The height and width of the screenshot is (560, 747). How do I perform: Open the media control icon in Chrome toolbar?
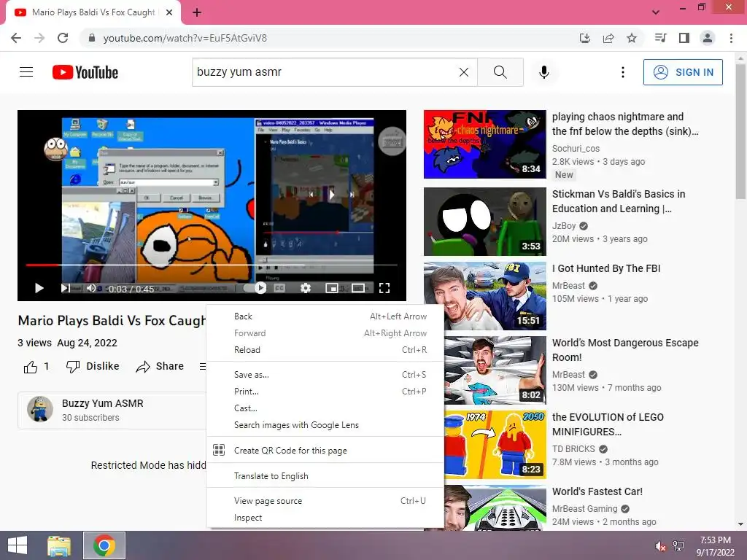[x=660, y=38]
